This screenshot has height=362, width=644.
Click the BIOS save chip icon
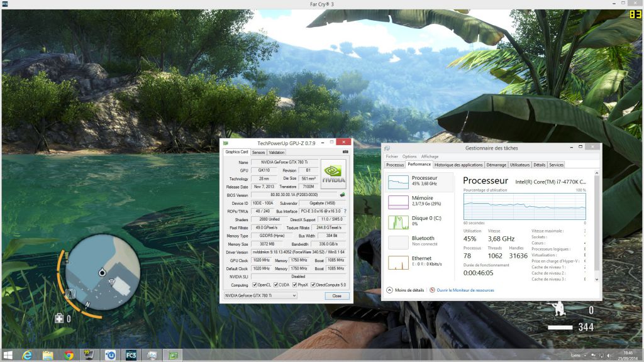[x=342, y=195]
